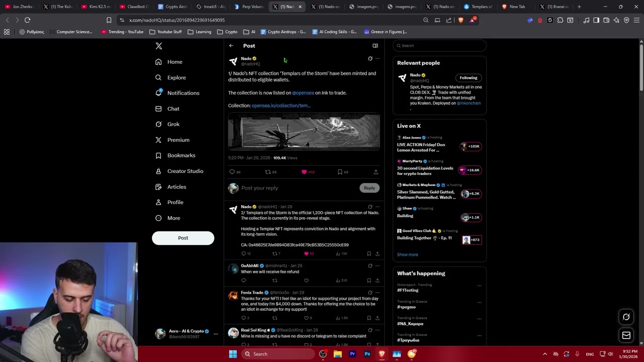Open more options for #F1Testing trend

point(479,286)
